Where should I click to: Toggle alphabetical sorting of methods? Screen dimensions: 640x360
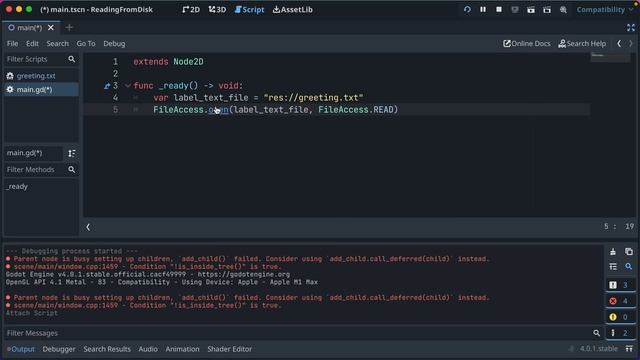pyautogui.click(x=71, y=153)
